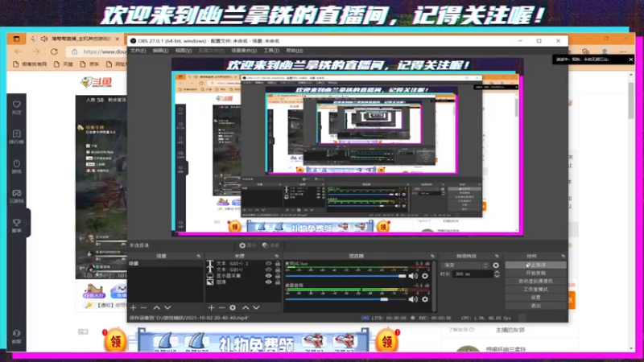This screenshot has height=362, width=644.
Task: Click 开始录制 to start recording
Action: coord(535,273)
